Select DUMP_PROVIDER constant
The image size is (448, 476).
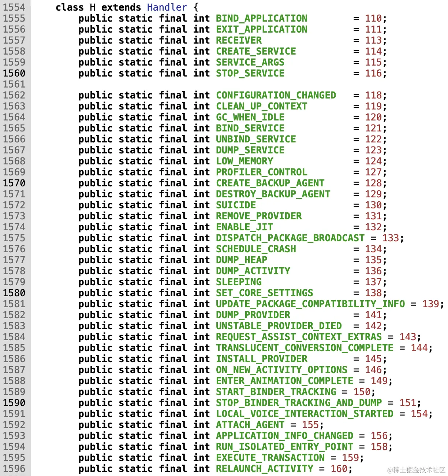click(253, 315)
